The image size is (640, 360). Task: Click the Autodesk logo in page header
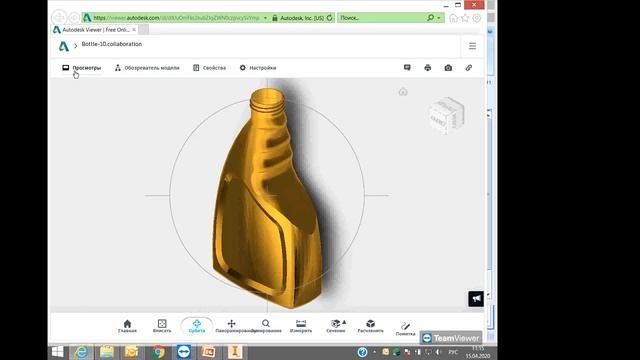point(64,46)
